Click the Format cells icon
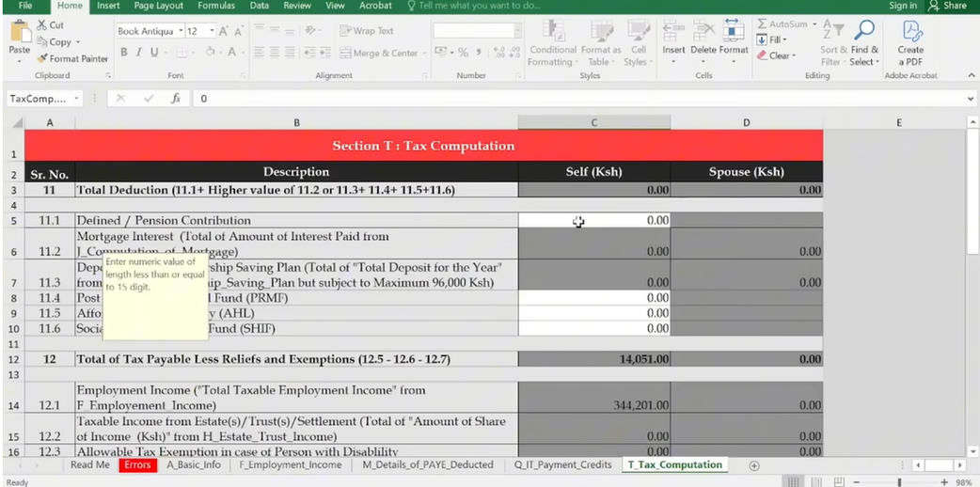This screenshot has width=980, height=487. [x=734, y=32]
